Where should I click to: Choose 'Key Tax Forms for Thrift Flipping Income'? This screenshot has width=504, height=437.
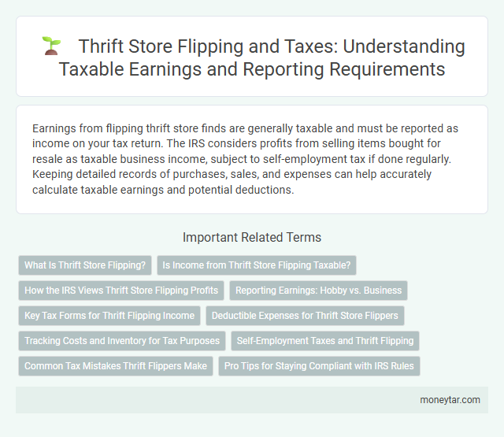click(109, 316)
